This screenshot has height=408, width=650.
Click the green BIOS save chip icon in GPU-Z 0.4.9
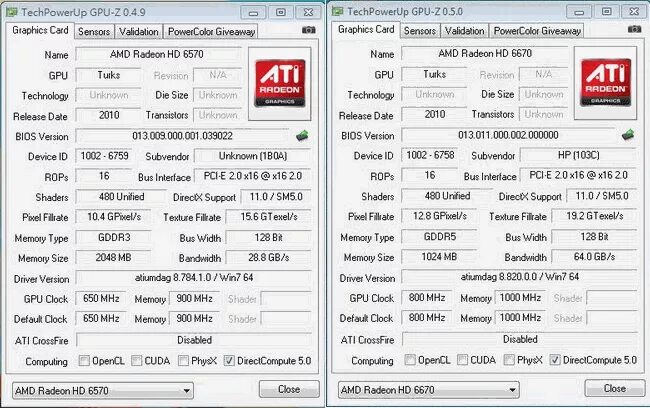303,136
